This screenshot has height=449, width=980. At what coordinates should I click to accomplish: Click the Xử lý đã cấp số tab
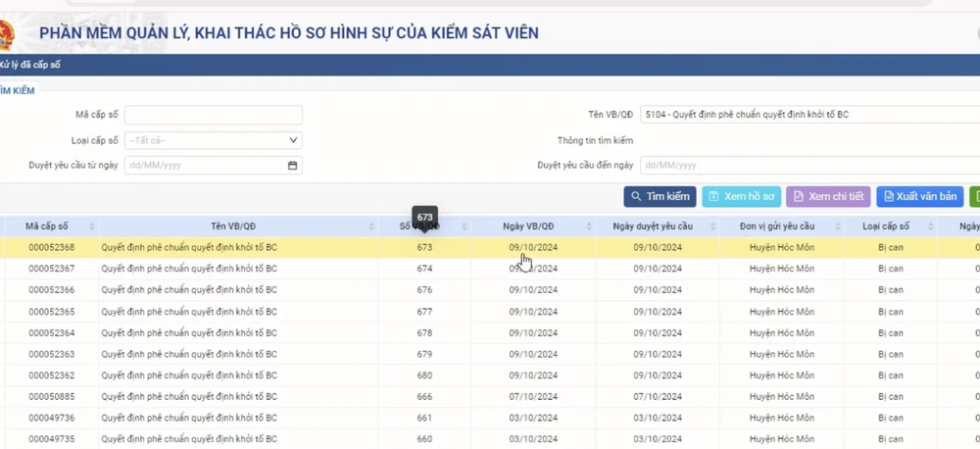(29, 65)
